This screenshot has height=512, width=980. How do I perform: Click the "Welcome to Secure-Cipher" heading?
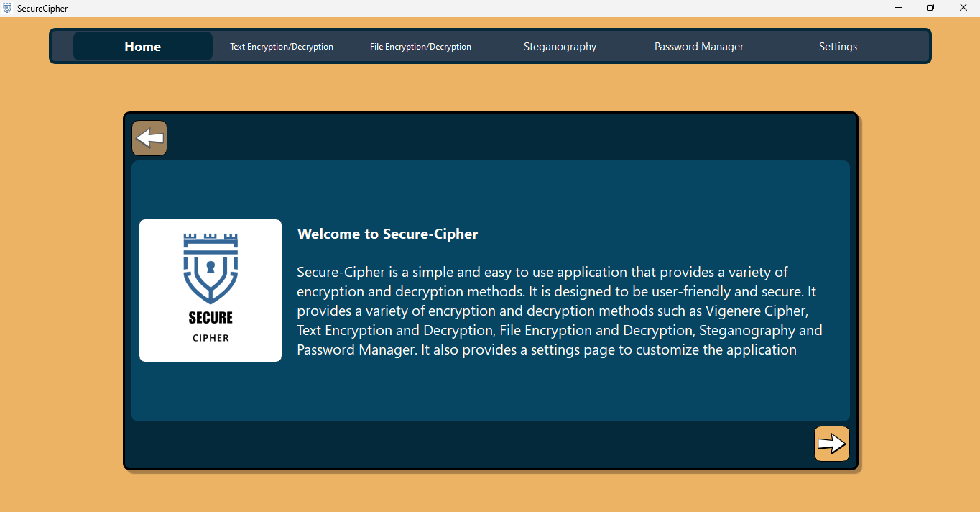point(387,234)
